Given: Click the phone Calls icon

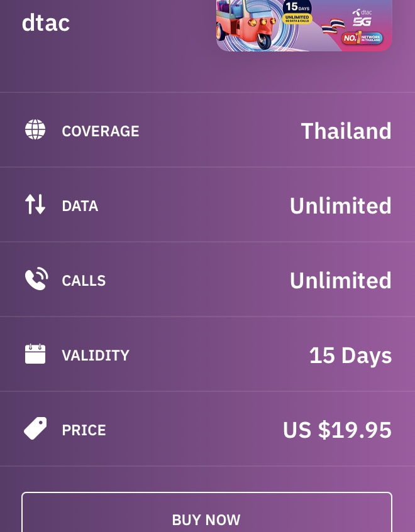Looking at the screenshot, I should click(36, 279).
